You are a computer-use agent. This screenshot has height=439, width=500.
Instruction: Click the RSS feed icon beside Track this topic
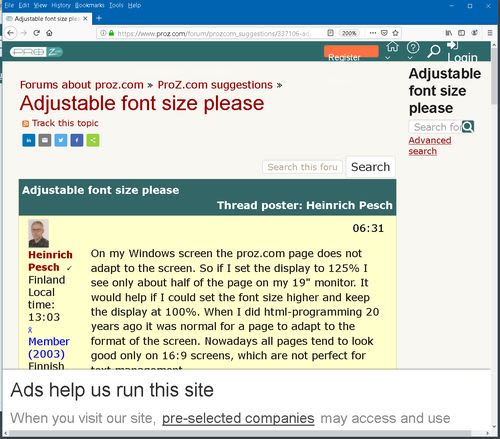(x=25, y=124)
